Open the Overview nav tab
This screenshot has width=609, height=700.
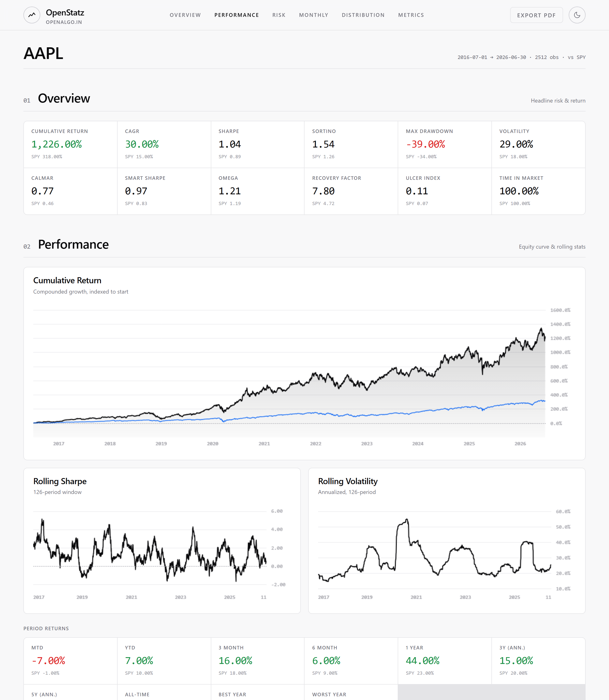(x=185, y=15)
